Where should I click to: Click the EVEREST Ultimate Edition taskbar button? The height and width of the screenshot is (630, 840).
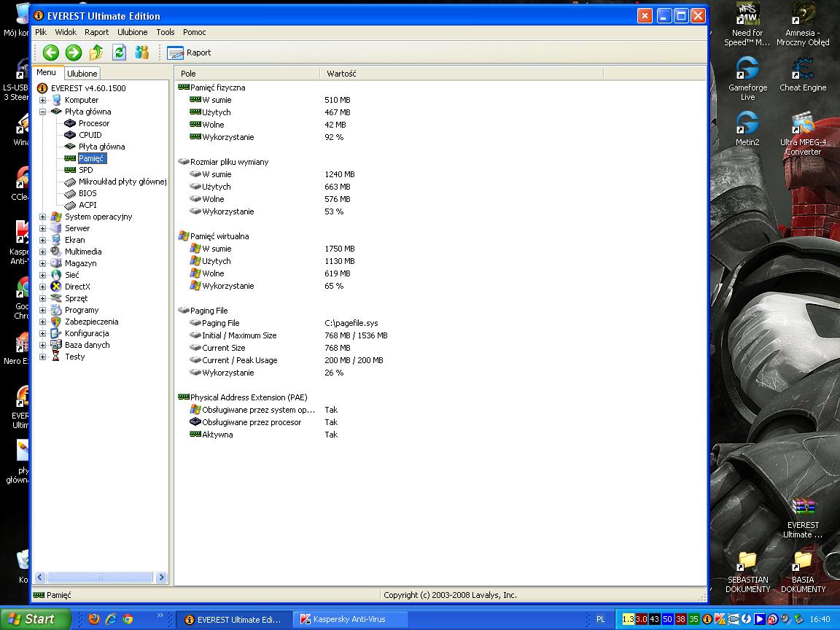(233, 619)
